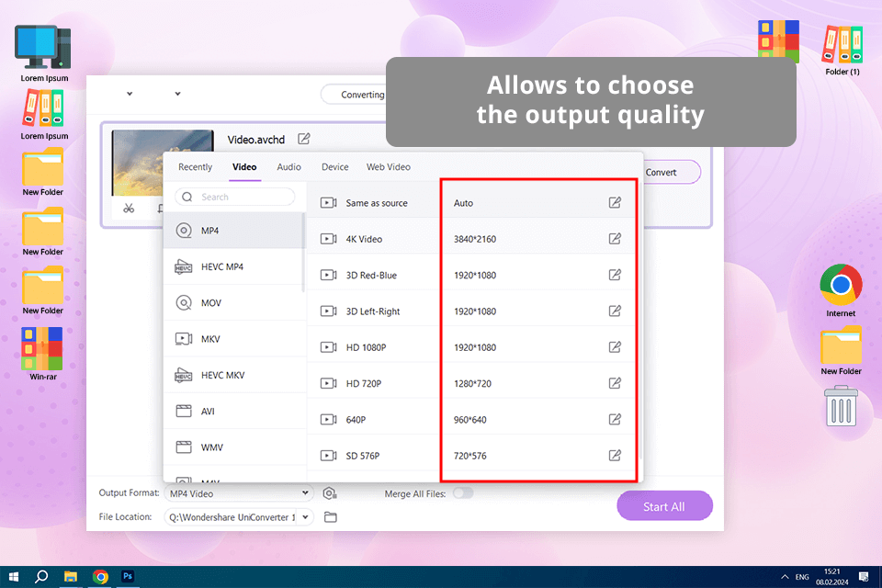The width and height of the screenshot is (882, 588).
Task: Choose HD 1080P quality
Action: 373,347
